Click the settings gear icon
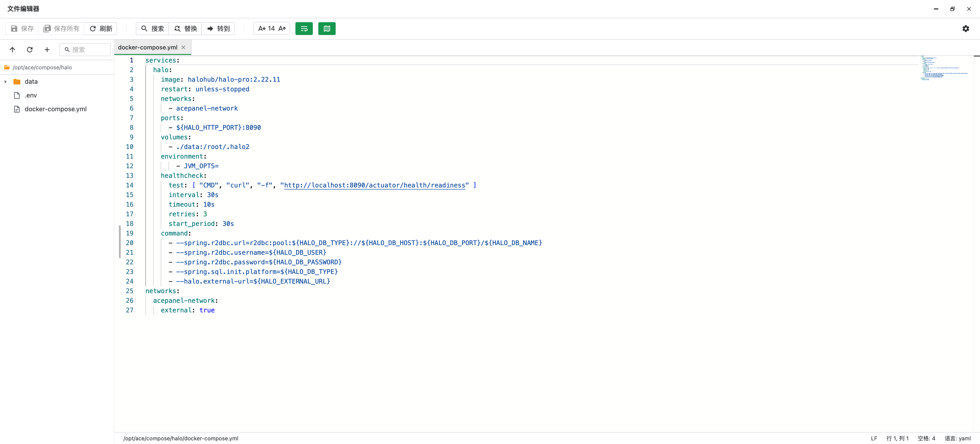Viewport: 980px width, 444px height. click(x=966, y=29)
